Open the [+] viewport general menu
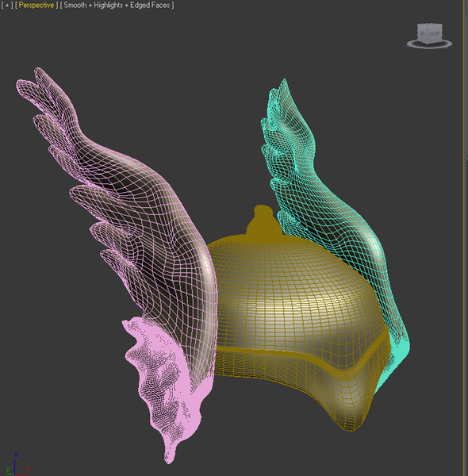This screenshot has width=468, height=476. (7, 6)
